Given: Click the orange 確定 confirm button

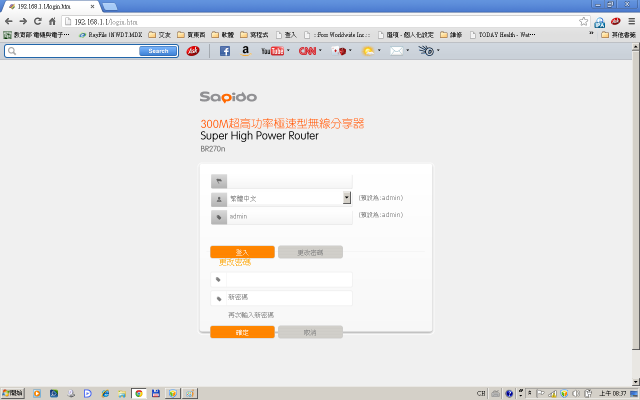Looking at the screenshot, I should (242, 332).
